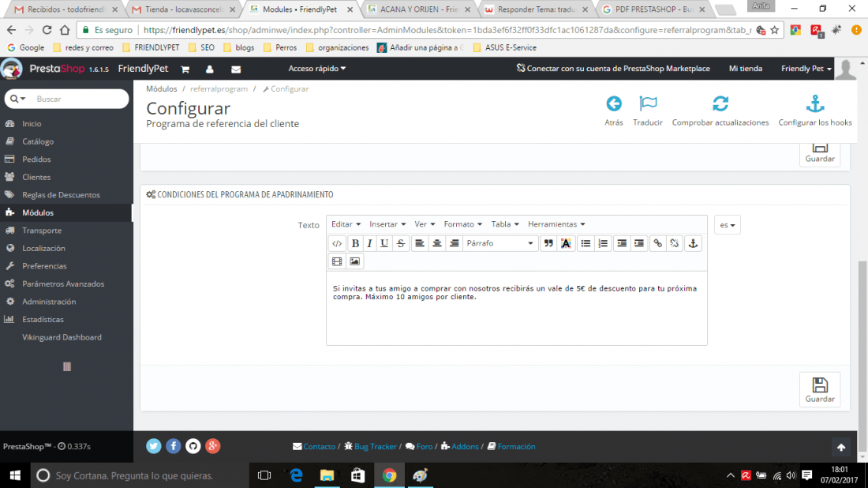This screenshot has width=868, height=488.
Task: Remove link from selection
Action: (674, 243)
